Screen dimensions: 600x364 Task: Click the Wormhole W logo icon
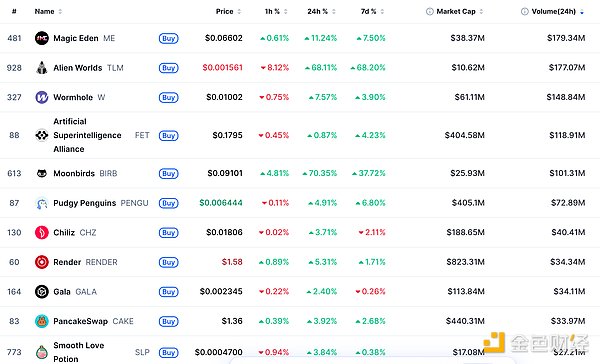pyautogui.click(x=42, y=97)
